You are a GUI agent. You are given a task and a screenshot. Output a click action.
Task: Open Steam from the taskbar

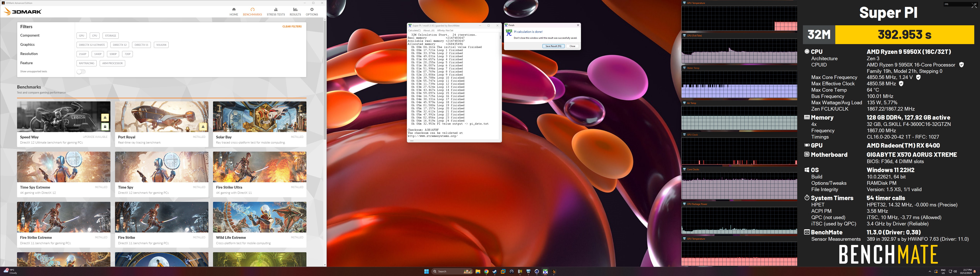(495, 271)
